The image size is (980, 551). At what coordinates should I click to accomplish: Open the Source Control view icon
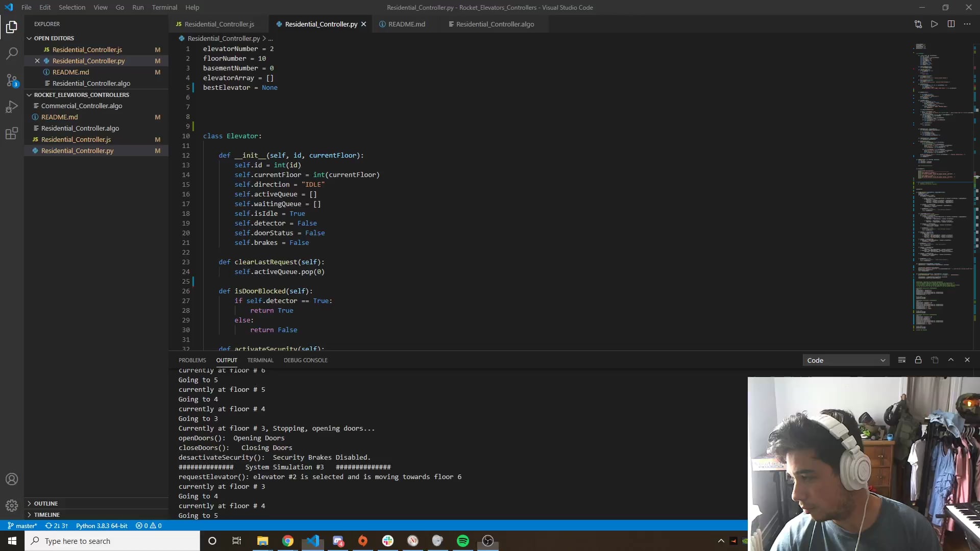coord(12,80)
